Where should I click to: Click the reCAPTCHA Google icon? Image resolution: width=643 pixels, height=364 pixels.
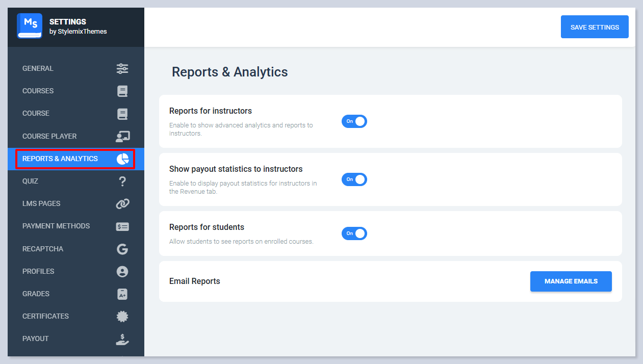tap(122, 249)
